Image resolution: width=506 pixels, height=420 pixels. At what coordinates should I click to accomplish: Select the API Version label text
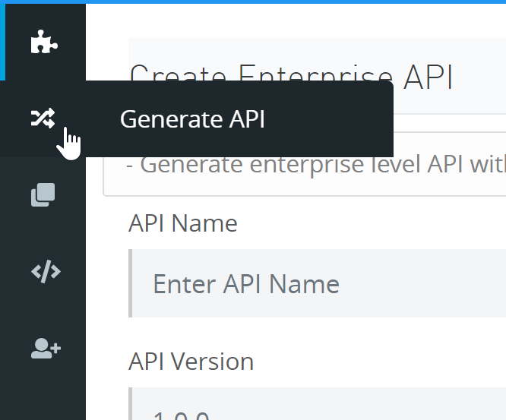point(191,362)
